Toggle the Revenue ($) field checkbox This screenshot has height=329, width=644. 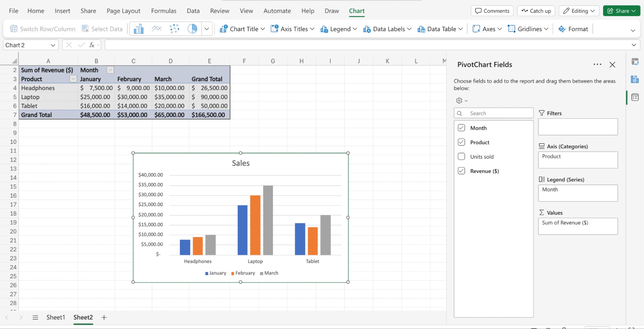coord(461,171)
